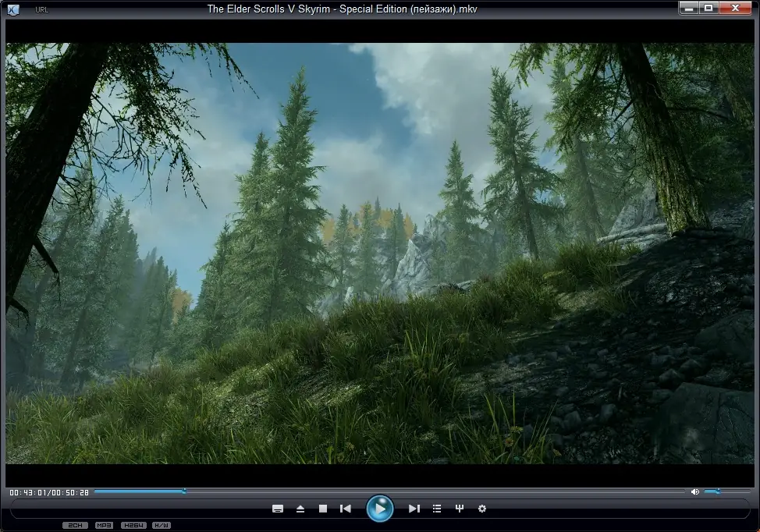Skip to the previous track
The width and height of the screenshot is (760, 532).
345,509
